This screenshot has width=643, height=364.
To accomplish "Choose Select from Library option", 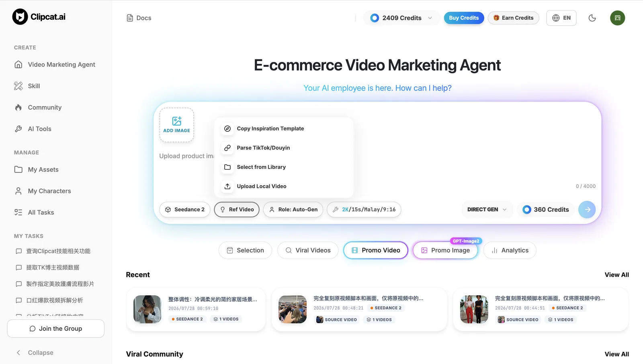I will [284, 167].
